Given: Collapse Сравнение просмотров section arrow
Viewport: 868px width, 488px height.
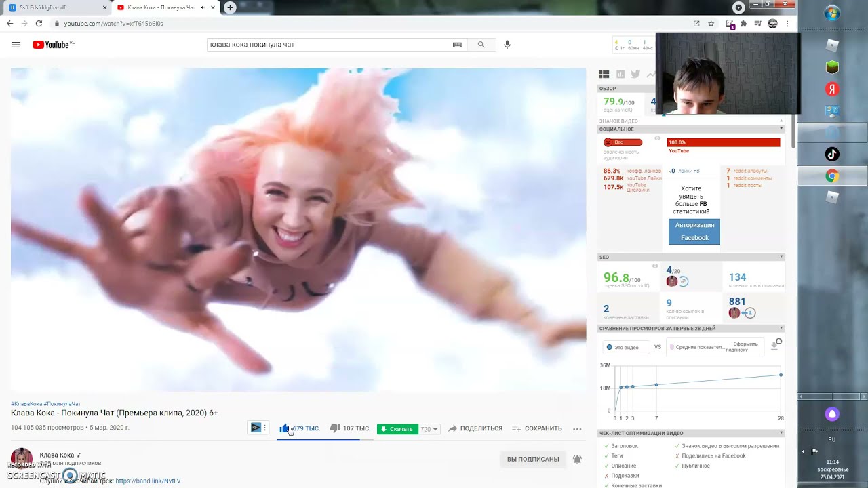Looking at the screenshot, I should click(x=781, y=328).
